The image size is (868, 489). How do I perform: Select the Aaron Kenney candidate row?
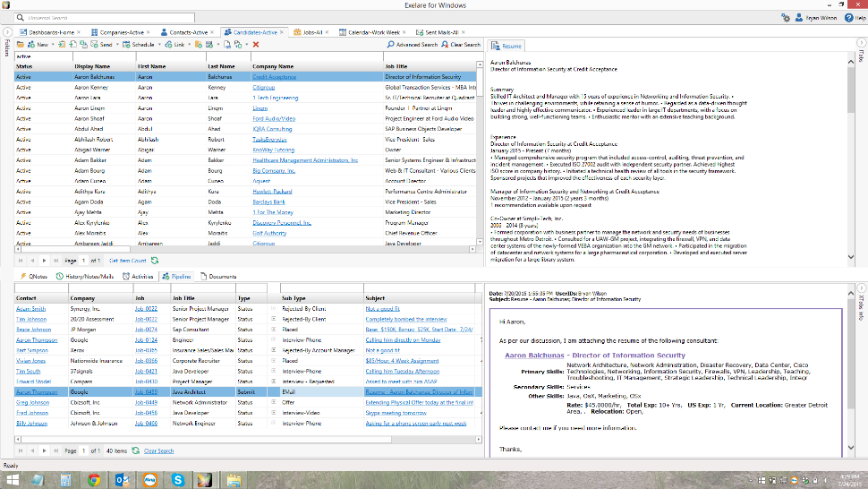click(x=245, y=88)
